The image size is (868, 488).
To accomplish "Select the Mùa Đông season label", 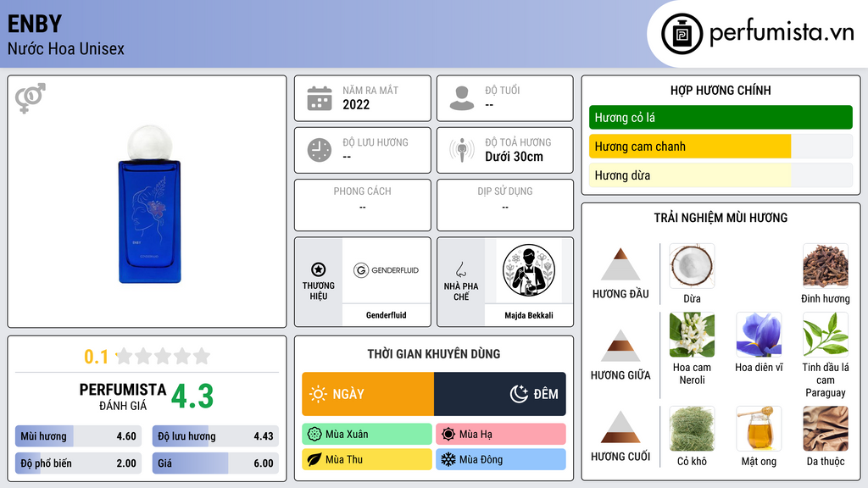I will 501,459.
